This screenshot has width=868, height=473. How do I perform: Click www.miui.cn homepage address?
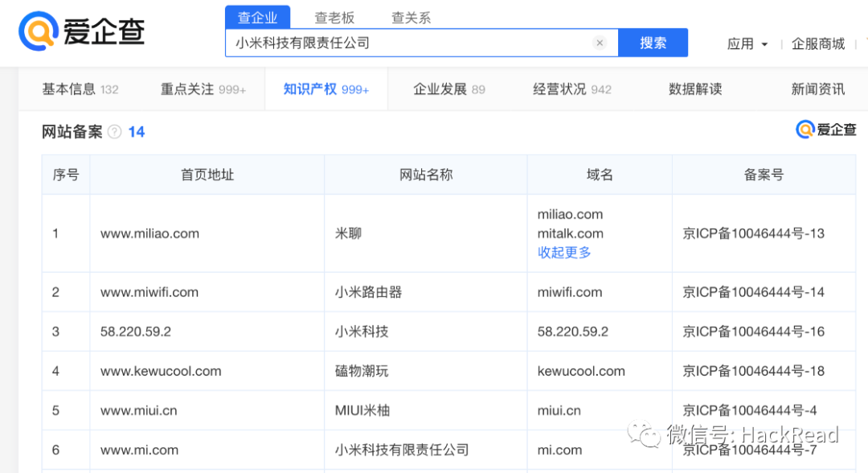click(138, 410)
